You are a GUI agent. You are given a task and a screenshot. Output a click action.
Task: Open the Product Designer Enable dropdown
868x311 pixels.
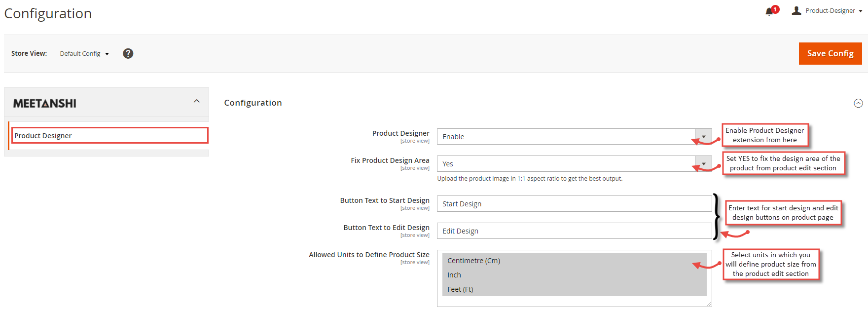703,137
